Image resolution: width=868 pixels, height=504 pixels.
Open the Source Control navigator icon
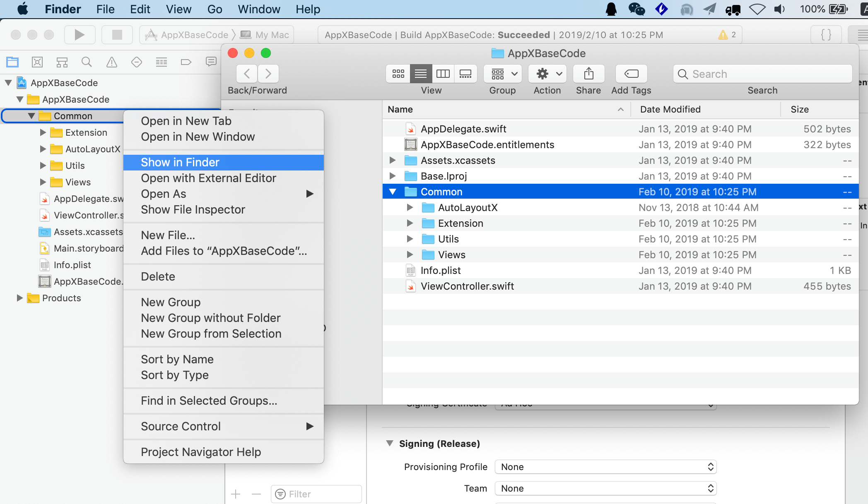click(37, 62)
